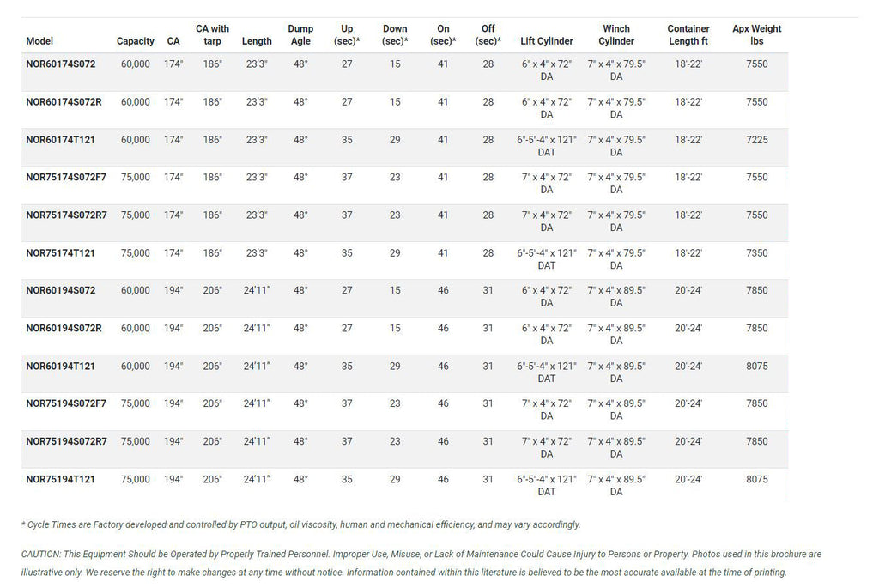Click the Apx Weight lbs header
The height and width of the screenshot is (588, 879).
coord(757,34)
